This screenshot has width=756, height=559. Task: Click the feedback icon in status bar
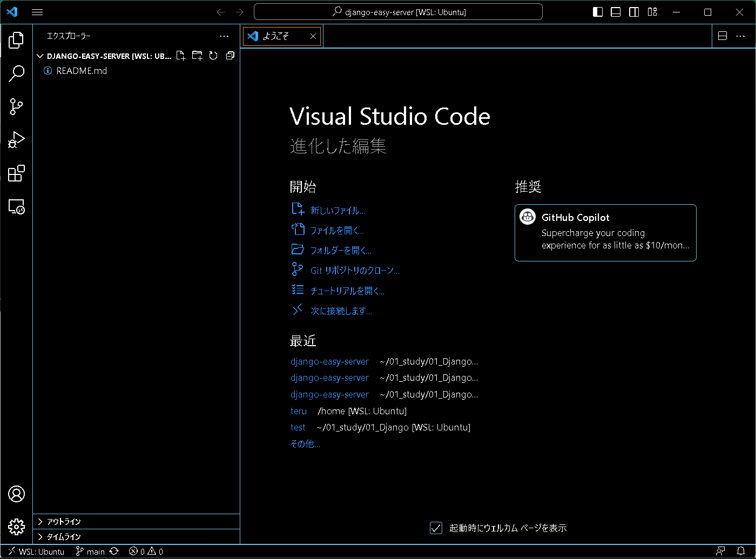720,551
